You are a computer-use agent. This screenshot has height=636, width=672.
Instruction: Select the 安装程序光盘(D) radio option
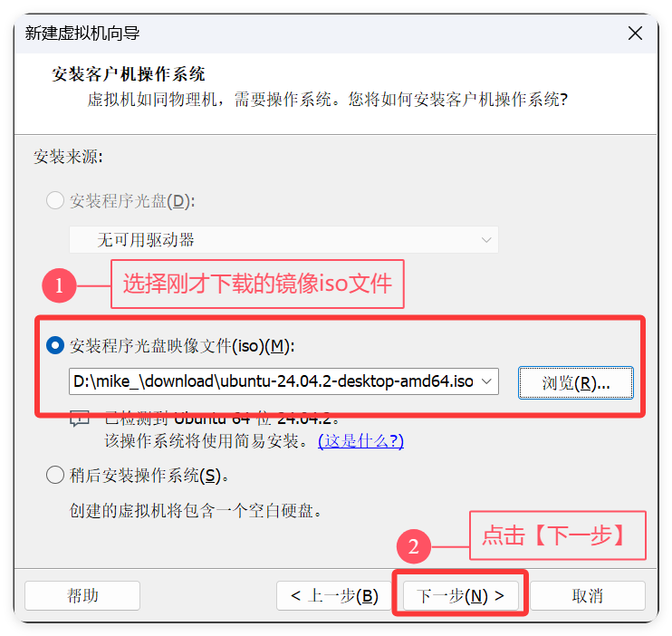55,200
